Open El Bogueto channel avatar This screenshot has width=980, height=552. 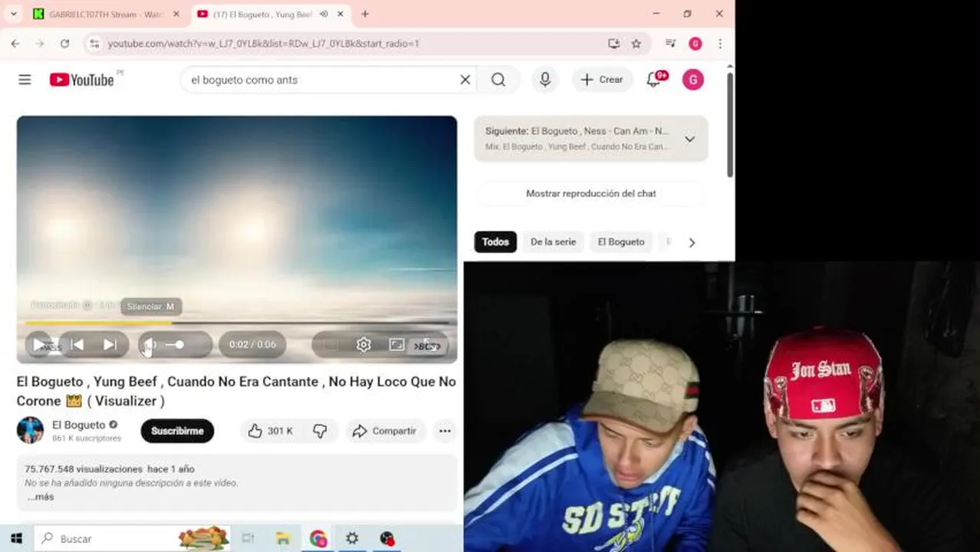pyautogui.click(x=30, y=430)
